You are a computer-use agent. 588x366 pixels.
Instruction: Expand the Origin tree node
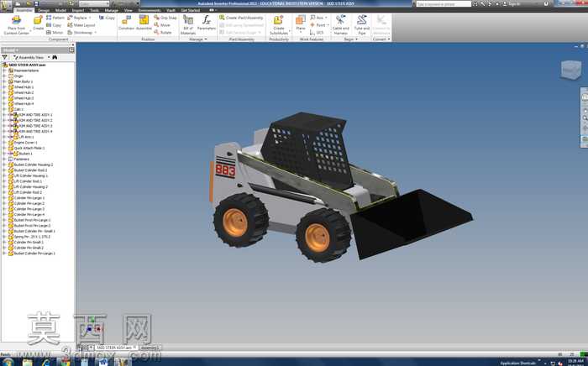coord(4,76)
